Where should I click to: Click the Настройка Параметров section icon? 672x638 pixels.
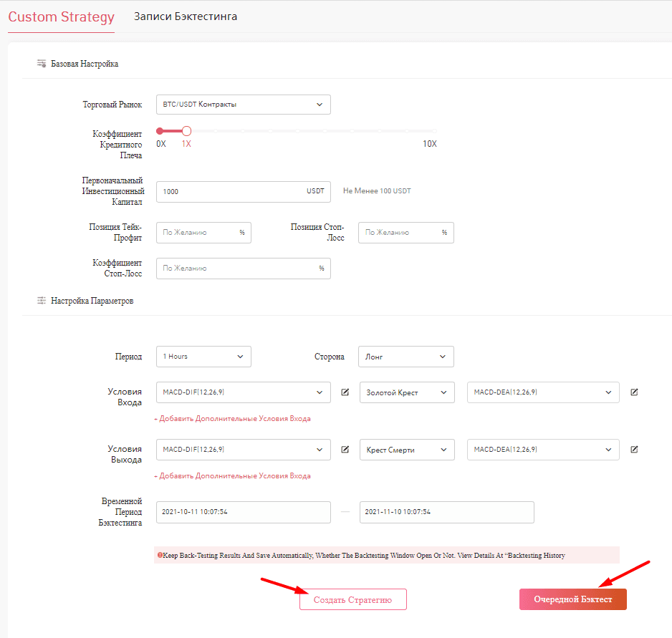coord(42,300)
